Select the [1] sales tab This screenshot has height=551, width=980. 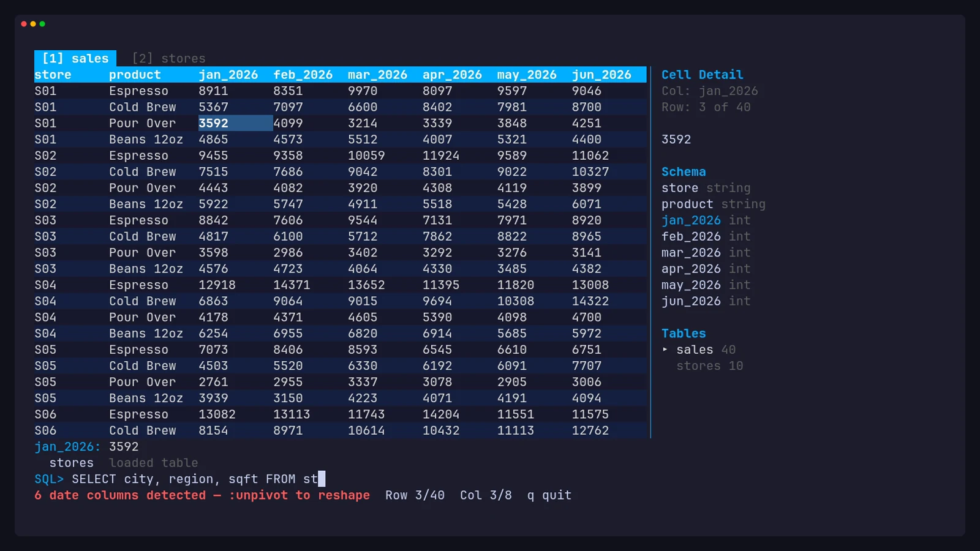tap(75, 58)
